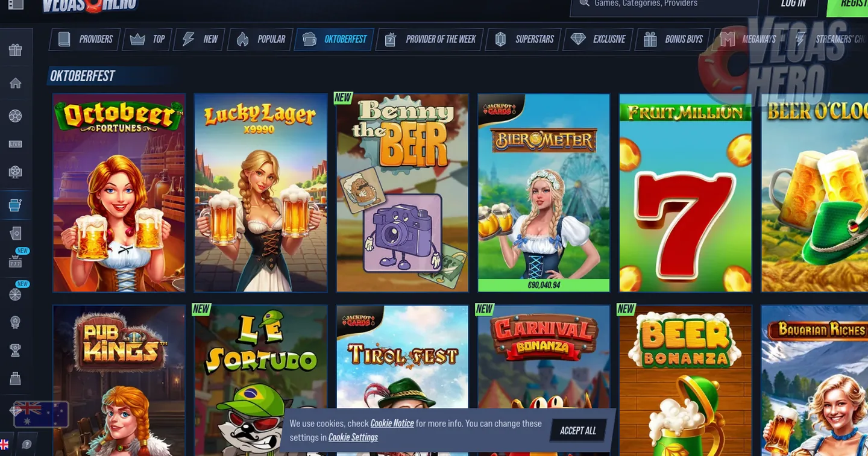Open the virtual sports ball-on-monitor icon
Viewport: 868px width, 456px height.
(x=16, y=172)
